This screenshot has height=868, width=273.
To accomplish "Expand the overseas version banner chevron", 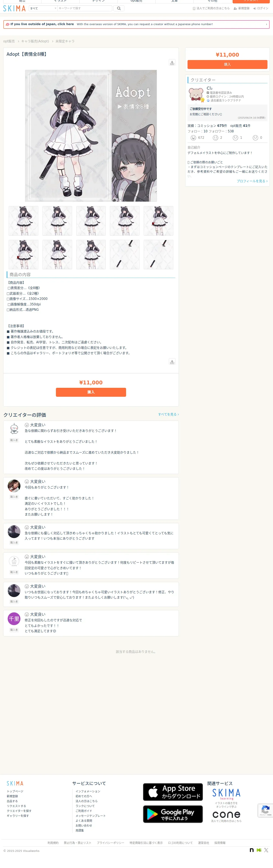I will 266,24.
